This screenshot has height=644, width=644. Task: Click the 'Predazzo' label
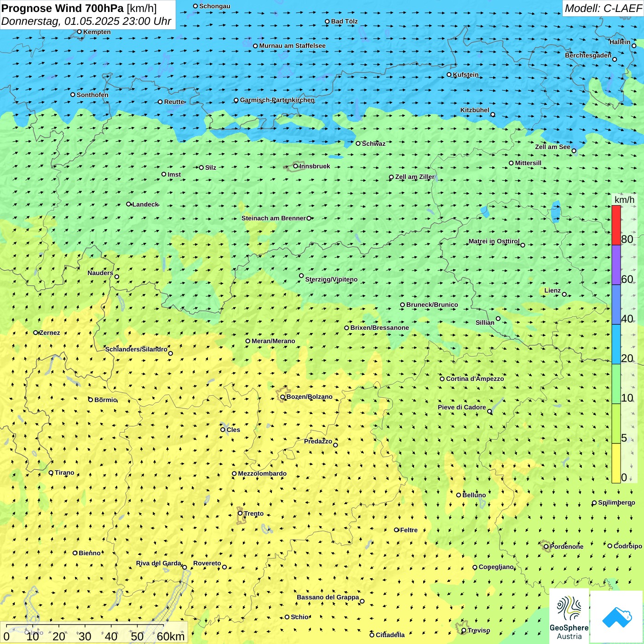point(318,441)
